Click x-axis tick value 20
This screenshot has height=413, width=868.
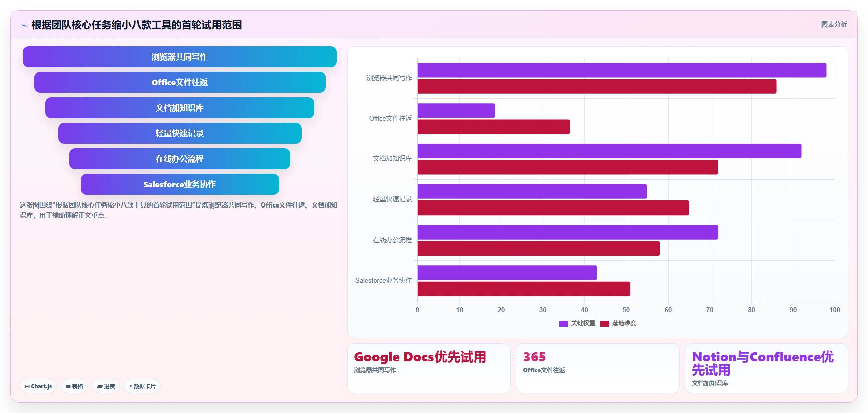point(501,310)
